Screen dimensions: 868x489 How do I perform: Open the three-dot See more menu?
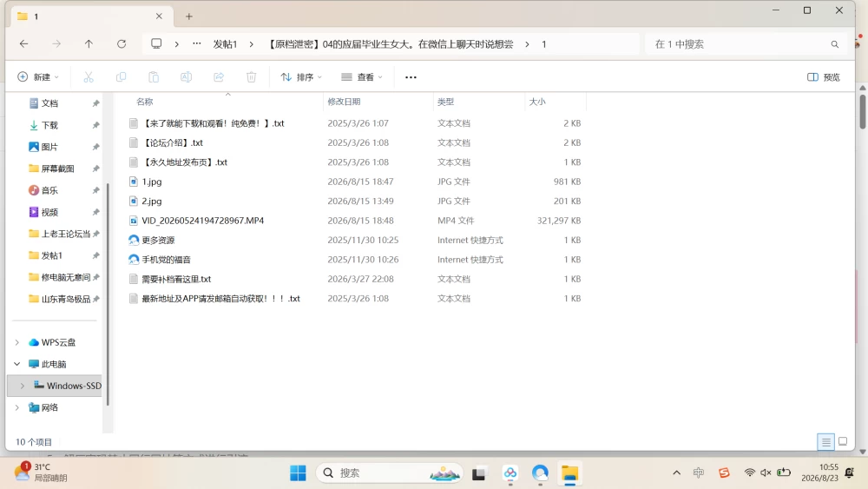411,77
